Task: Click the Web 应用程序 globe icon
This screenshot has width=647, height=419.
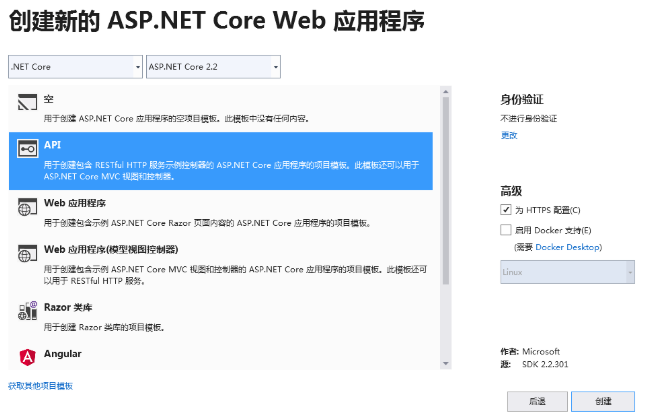Action: click(27, 207)
